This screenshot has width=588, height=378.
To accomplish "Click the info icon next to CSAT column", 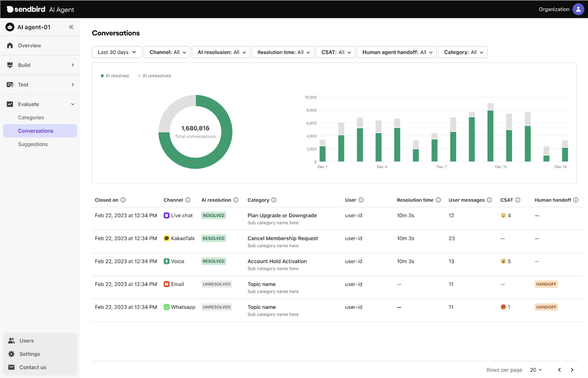I will [x=518, y=200].
